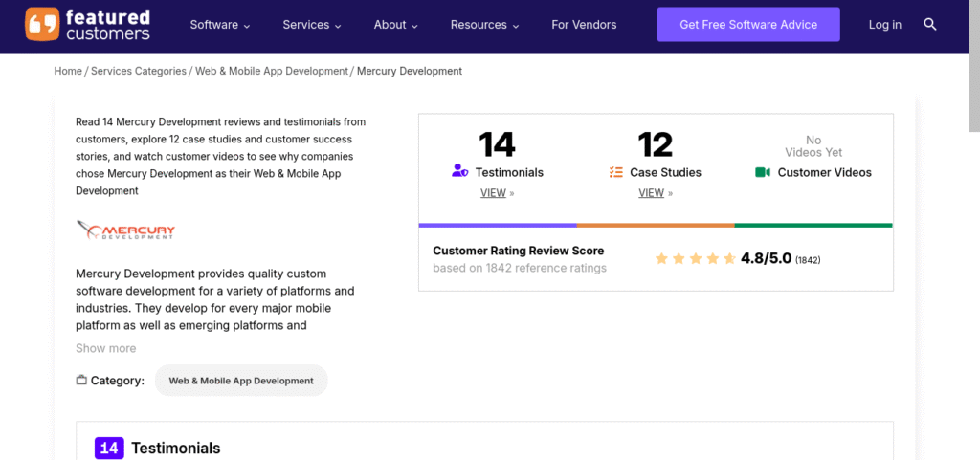Viewport: 980px width, 460px height.
Task: Select the Category: label
Action: click(118, 380)
